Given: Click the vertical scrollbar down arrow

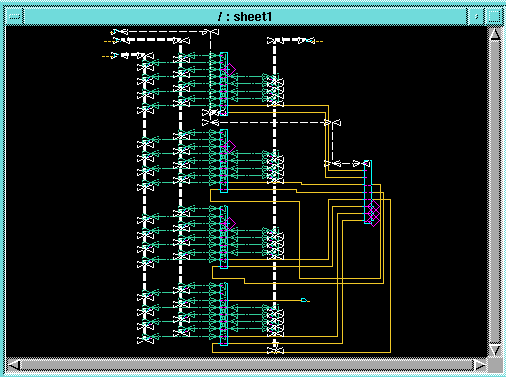Looking at the screenshot, I should 495,350.
